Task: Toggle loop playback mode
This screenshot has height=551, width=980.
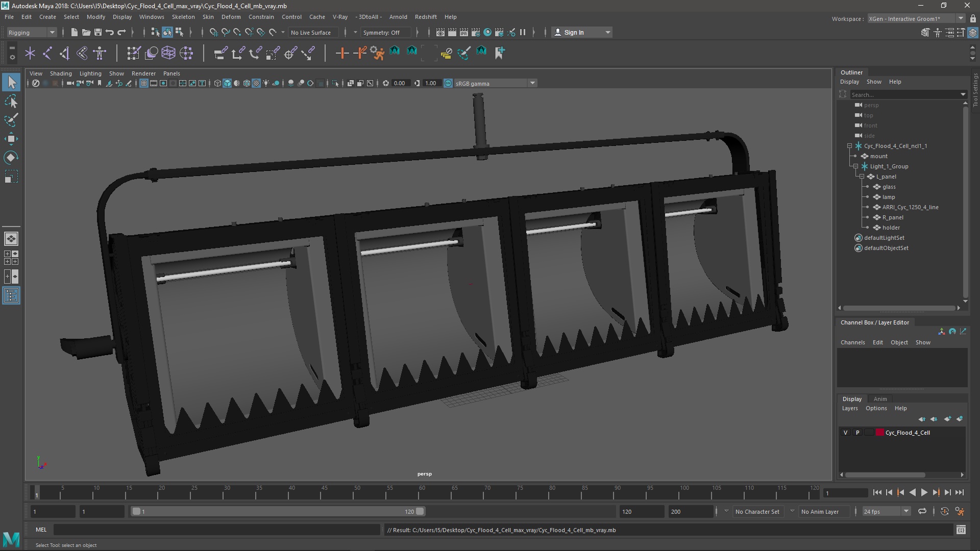Action: pos(922,511)
